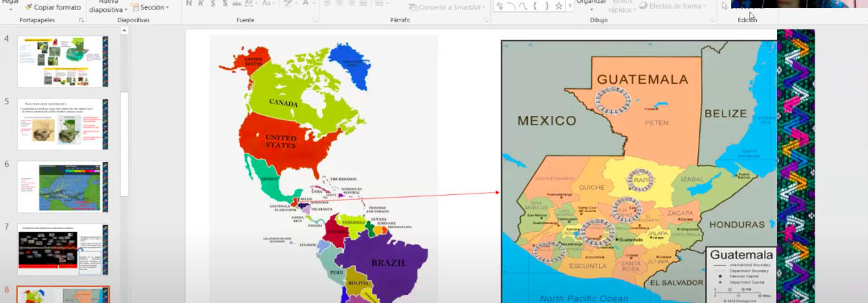
Task: Select the curve shape in gallery
Action: 522,6
